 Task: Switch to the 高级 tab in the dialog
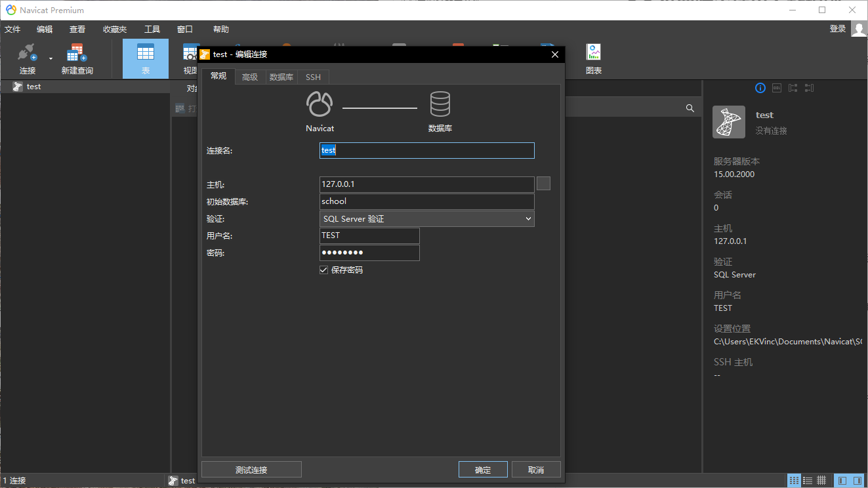pyautogui.click(x=250, y=77)
